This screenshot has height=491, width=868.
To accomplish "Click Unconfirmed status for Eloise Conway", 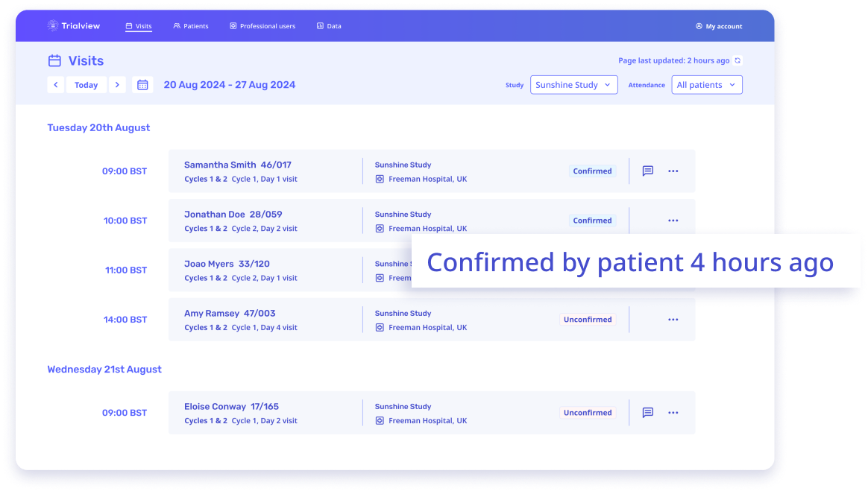I will (x=588, y=413).
